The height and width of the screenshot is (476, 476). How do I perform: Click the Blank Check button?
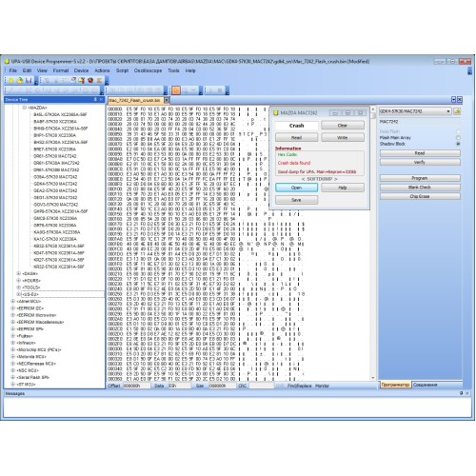(x=420, y=188)
